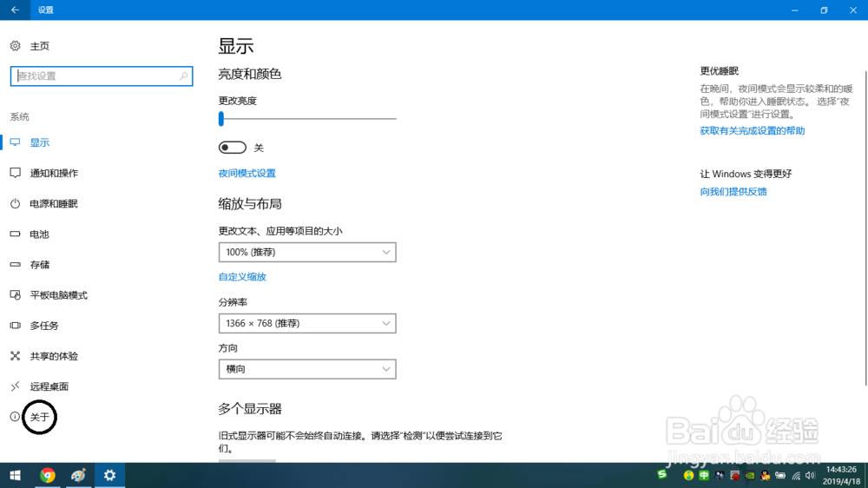The width and height of the screenshot is (868, 488).
Task: Select 远程桌面 in the sidebar
Action: click(49, 386)
